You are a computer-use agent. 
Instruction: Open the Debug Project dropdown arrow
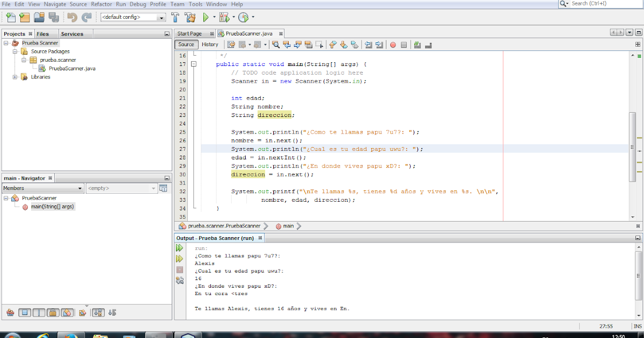pyautogui.click(x=233, y=17)
